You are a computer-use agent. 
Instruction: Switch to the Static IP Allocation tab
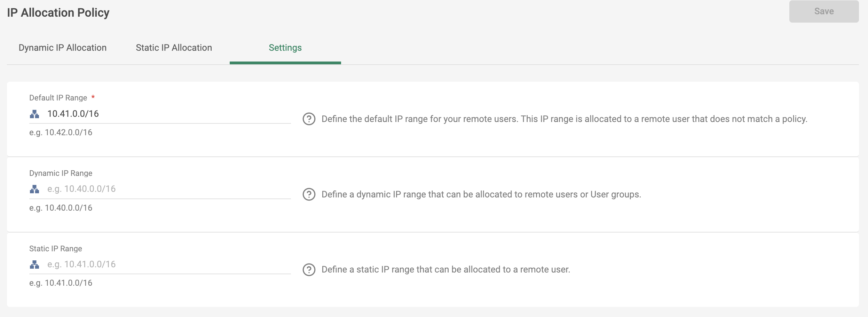click(174, 48)
